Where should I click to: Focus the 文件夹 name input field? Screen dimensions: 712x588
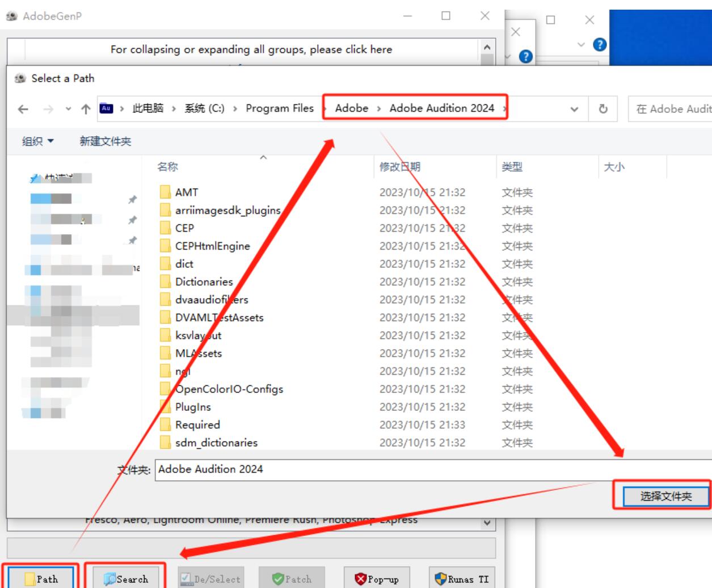point(433,469)
